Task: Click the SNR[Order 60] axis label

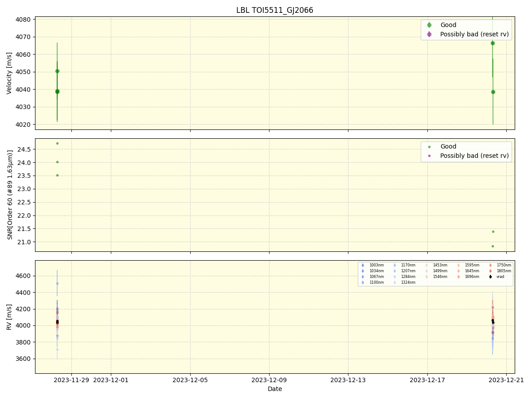Action: pyautogui.click(x=9, y=195)
